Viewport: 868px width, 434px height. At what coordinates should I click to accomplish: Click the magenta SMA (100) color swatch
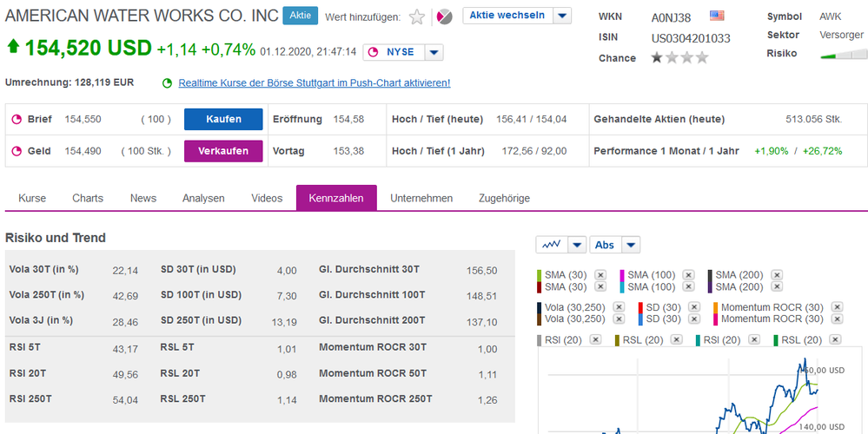point(623,275)
